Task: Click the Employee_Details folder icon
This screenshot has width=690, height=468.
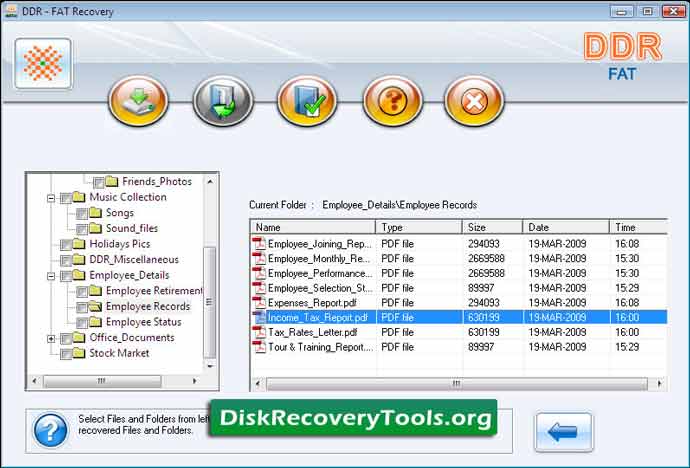Action: [x=79, y=275]
